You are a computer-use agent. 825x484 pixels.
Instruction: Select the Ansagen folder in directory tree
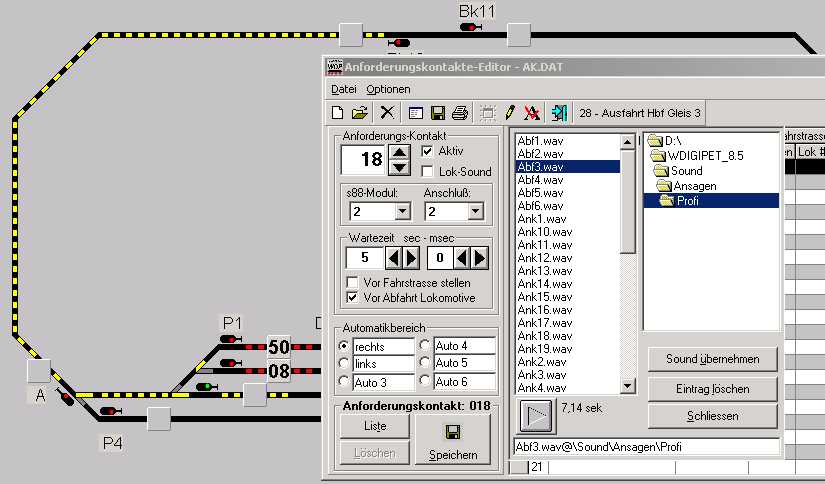click(694, 185)
